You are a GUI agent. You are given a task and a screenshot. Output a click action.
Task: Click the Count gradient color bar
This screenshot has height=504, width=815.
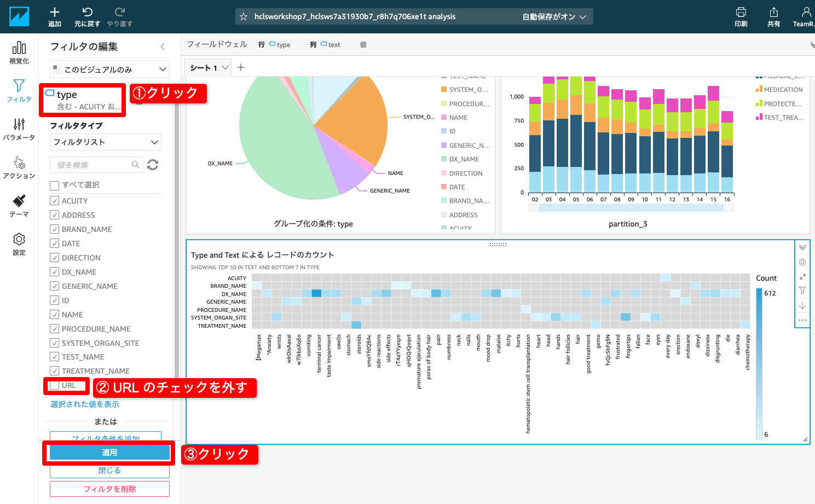(759, 363)
